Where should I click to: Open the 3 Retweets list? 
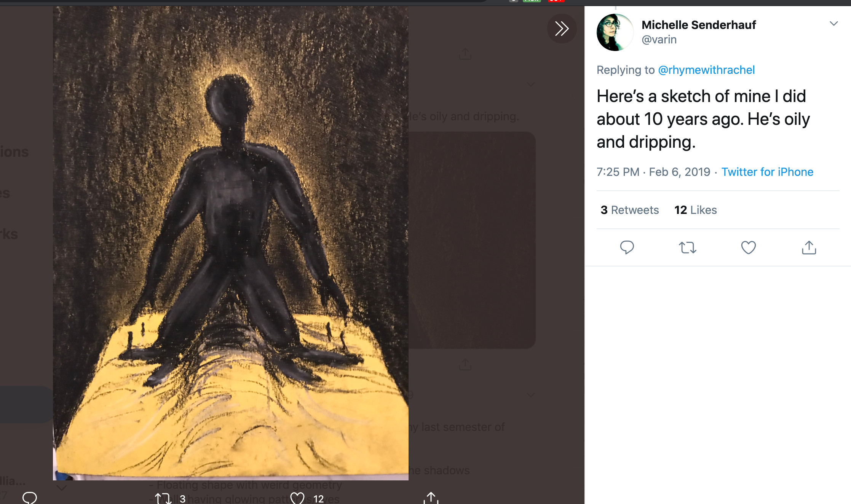coord(629,210)
